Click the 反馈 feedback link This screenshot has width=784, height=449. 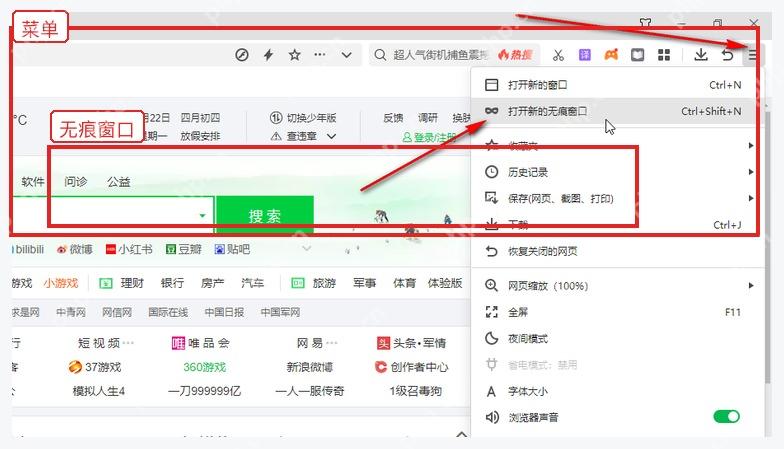[x=393, y=118]
